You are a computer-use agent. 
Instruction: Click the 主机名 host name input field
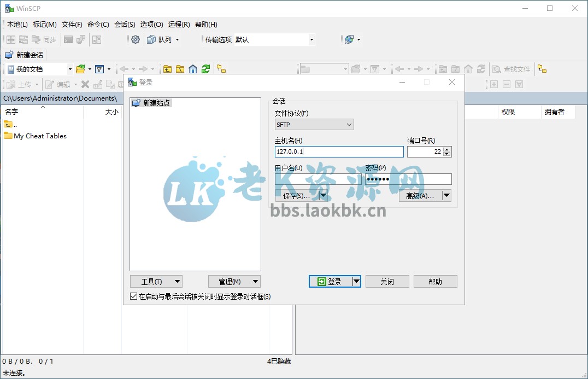[x=339, y=151]
